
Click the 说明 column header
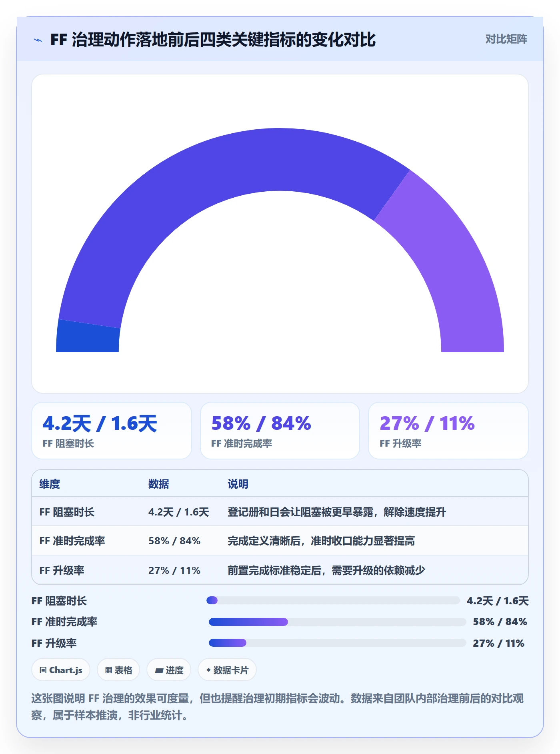coord(238,484)
